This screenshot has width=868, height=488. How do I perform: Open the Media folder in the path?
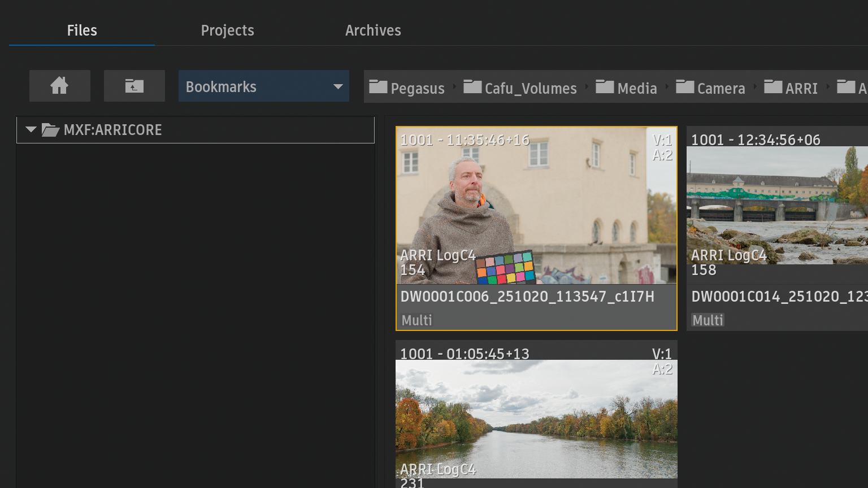point(627,88)
